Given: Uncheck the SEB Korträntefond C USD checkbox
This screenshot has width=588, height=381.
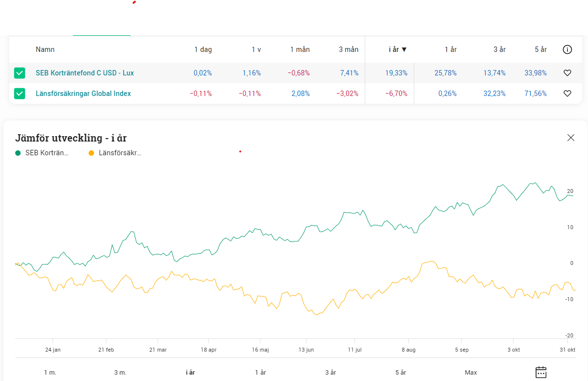Looking at the screenshot, I should click(20, 73).
